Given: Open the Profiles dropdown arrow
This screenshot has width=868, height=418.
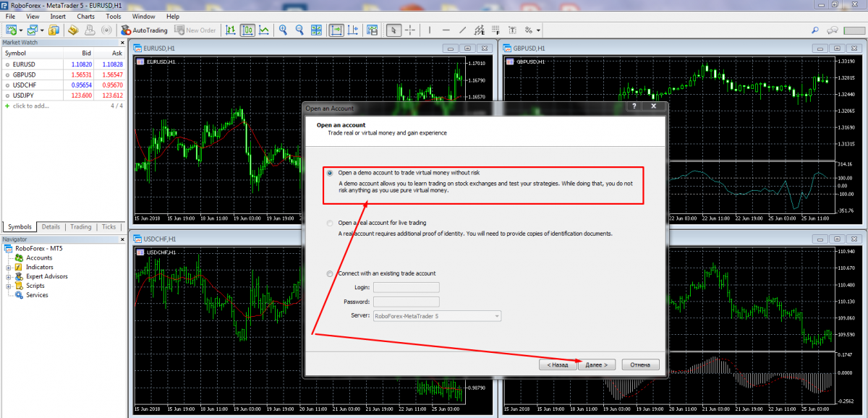Looking at the screenshot, I should point(43,30).
